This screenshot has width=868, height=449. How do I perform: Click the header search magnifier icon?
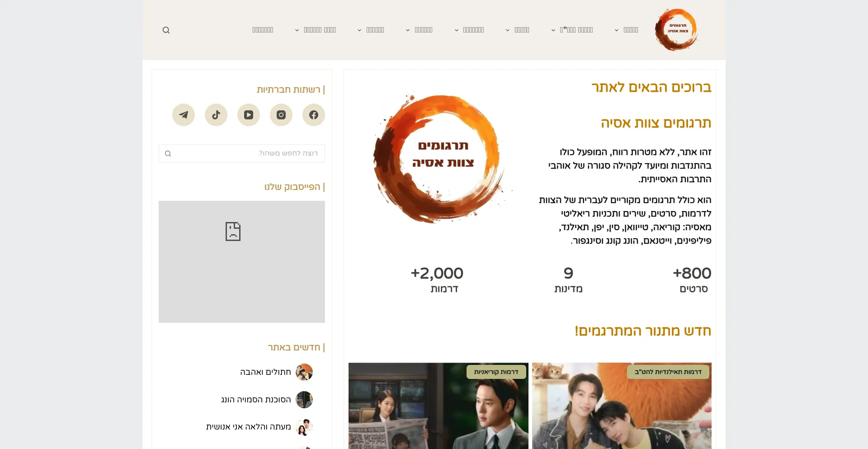click(166, 30)
